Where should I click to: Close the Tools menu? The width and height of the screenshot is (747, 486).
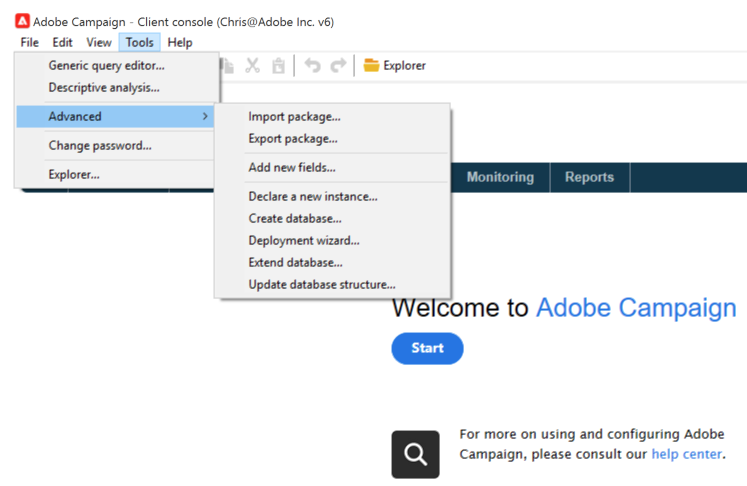click(x=140, y=42)
